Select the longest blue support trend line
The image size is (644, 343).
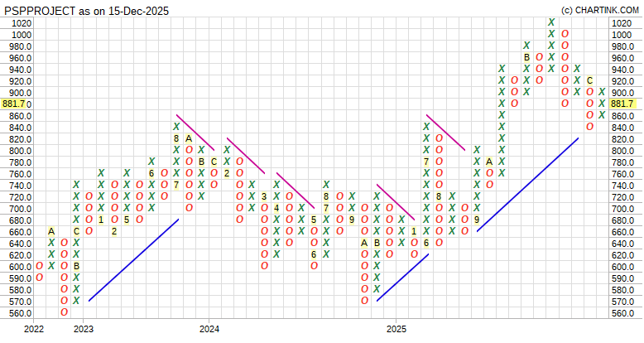(527, 184)
